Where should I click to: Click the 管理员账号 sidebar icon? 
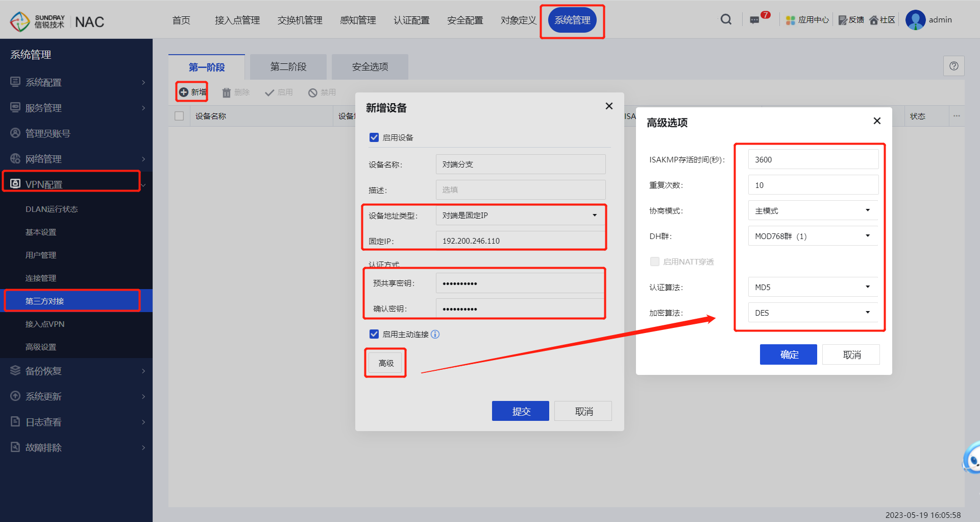15,133
